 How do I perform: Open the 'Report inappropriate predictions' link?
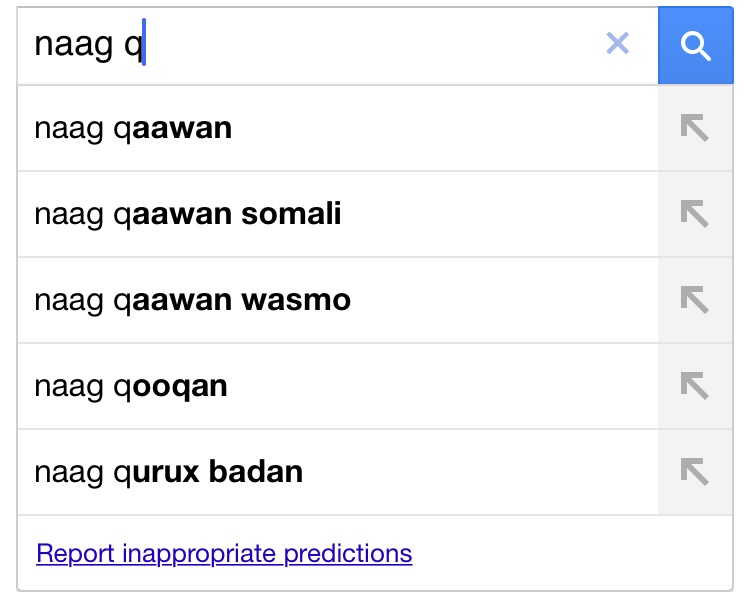pyautogui.click(x=224, y=554)
